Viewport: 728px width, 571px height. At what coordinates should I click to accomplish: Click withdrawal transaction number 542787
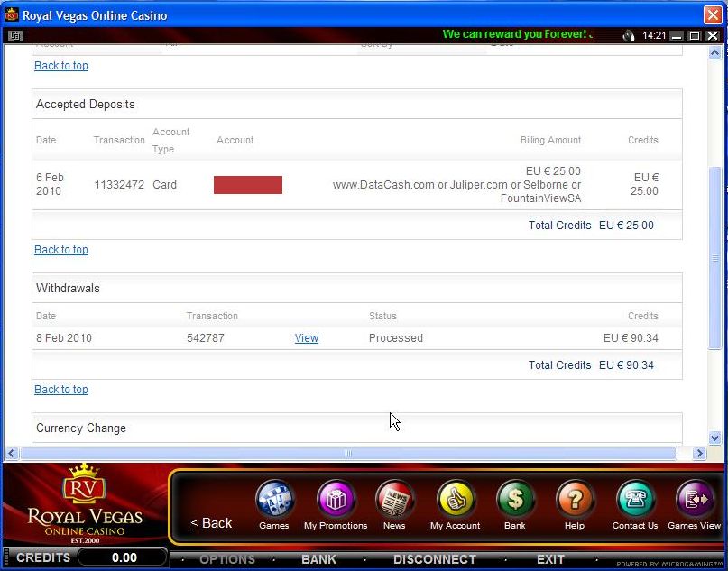[x=206, y=338]
